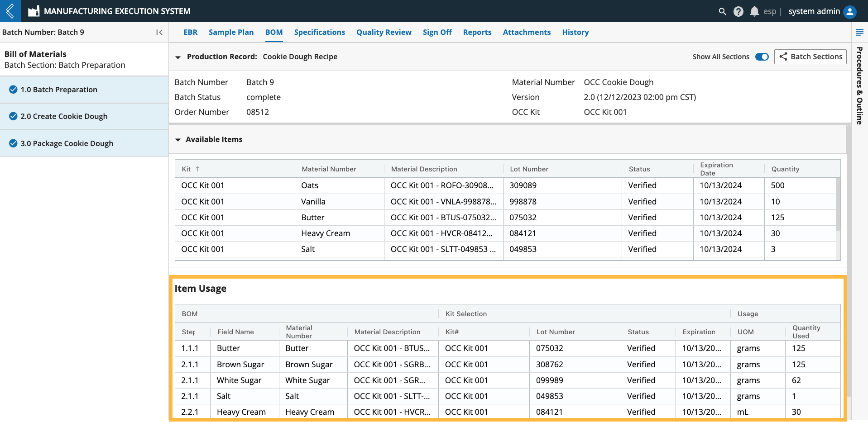Click the Kit# column header
The height and width of the screenshot is (422, 868).
452,332
